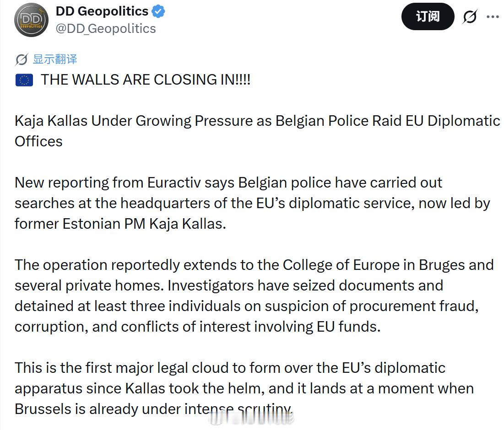Open the DD Geopolitics display name
Screen dimensions: 504x430
point(102,11)
